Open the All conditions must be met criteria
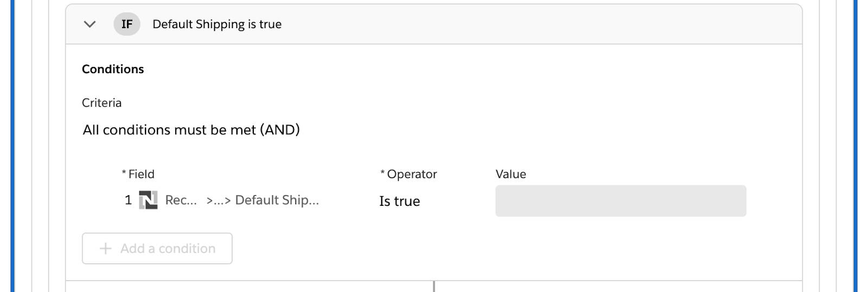Image resolution: width=868 pixels, height=292 pixels. [191, 130]
